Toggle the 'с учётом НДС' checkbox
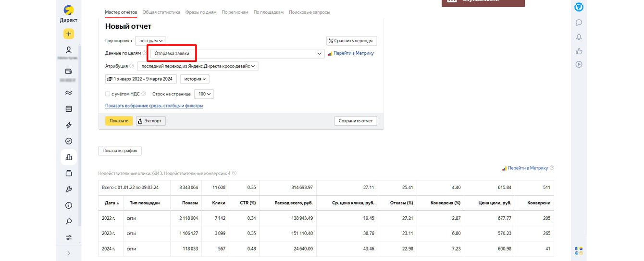 (107, 94)
